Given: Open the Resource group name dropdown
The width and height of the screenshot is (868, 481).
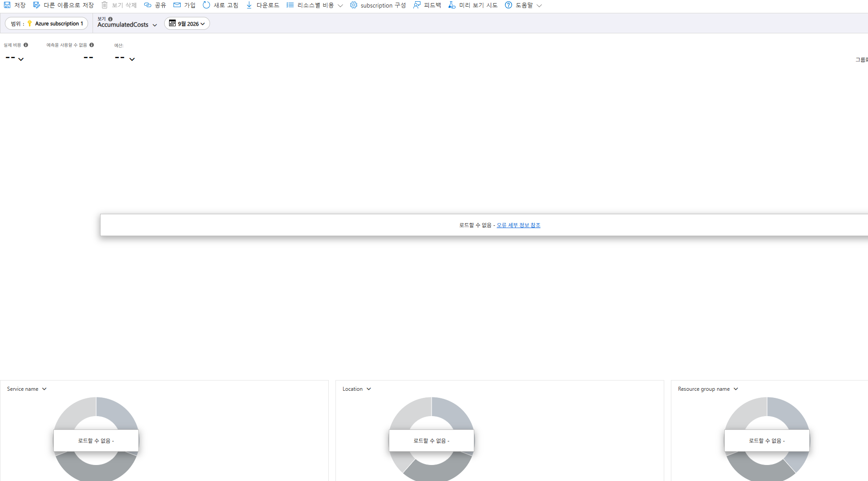Looking at the screenshot, I should (x=708, y=389).
